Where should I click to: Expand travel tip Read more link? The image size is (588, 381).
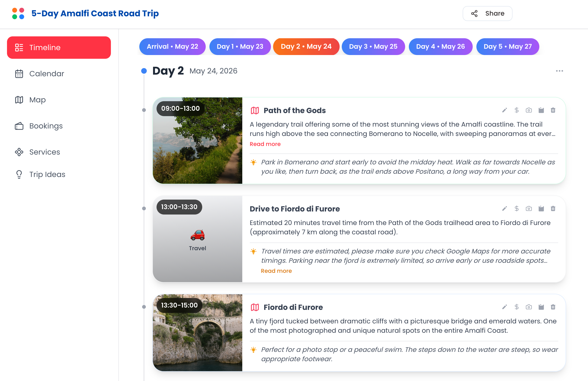tap(276, 271)
